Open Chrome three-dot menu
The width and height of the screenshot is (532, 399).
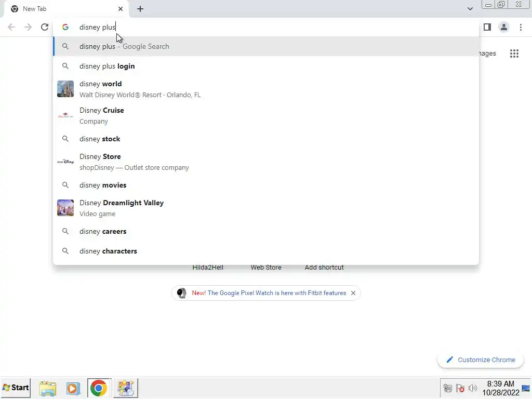click(521, 27)
